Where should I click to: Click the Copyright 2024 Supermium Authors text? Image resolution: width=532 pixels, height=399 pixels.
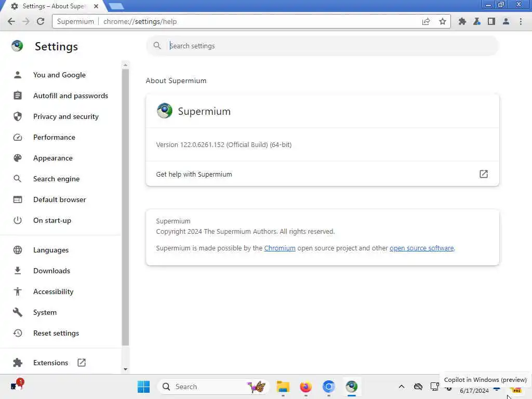click(x=245, y=231)
